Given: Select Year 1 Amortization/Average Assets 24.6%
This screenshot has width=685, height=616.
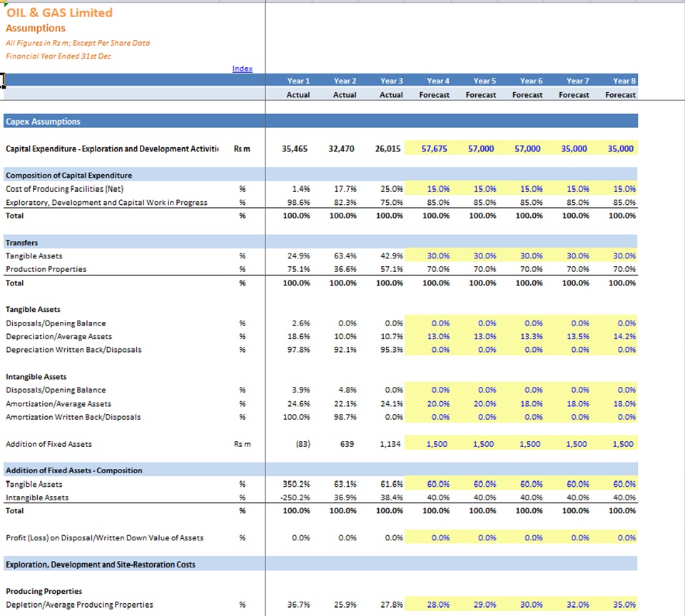Looking at the screenshot, I should [x=298, y=404].
